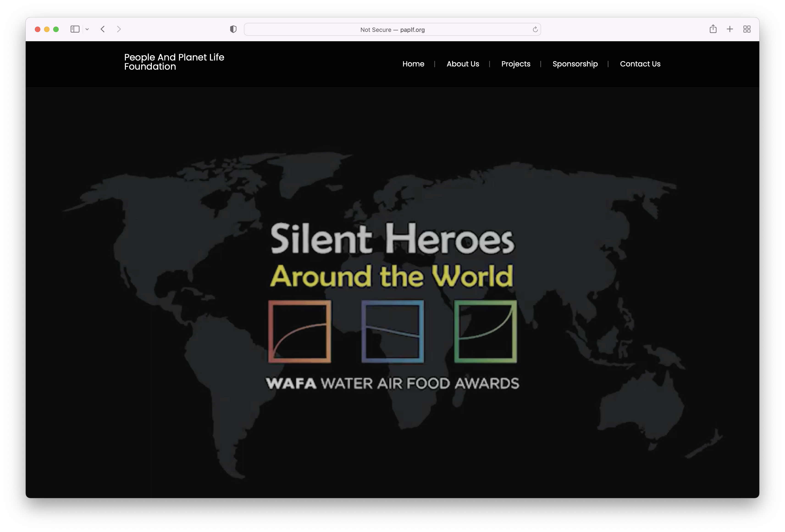
Task: Open the People And Planet Life Foundation logo link
Action: point(174,62)
